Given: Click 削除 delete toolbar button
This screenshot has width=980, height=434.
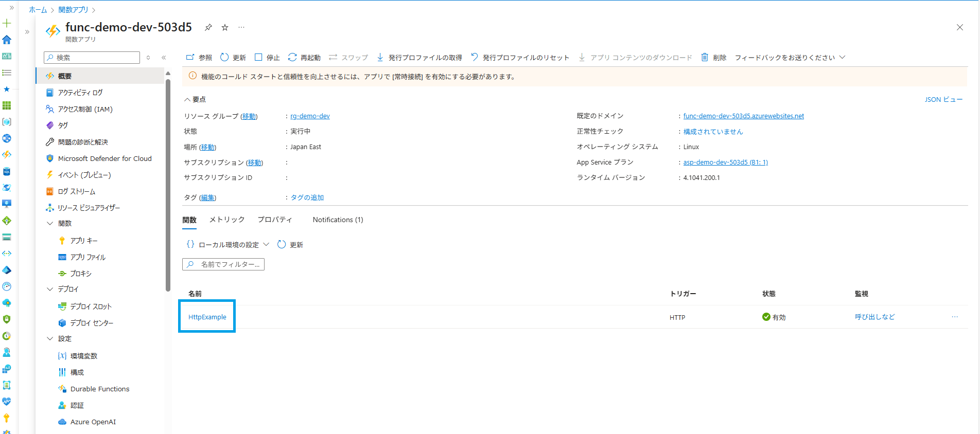Looking at the screenshot, I should tap(713, 58).
